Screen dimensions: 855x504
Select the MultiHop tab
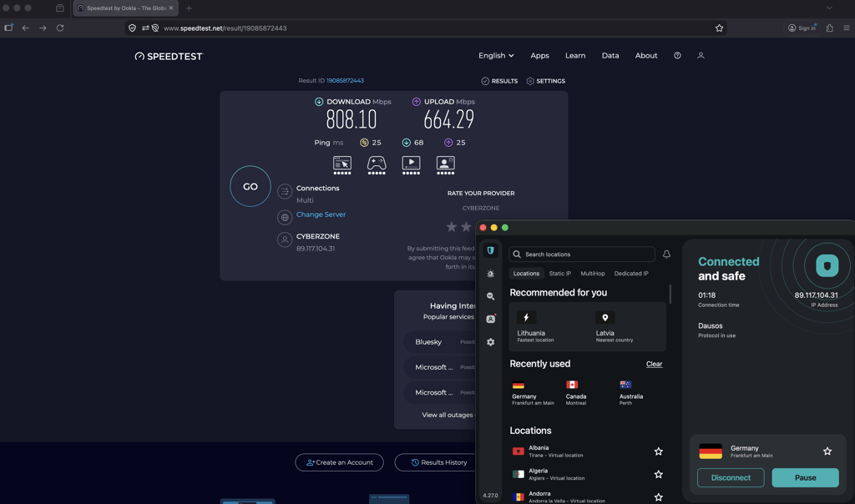(x=592, y=274)
